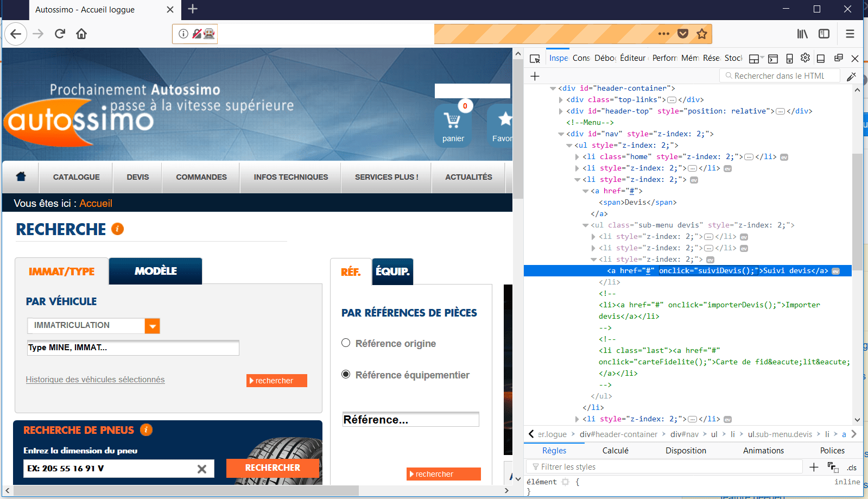Focus the Type MINE, IMMAT input field

[x=133, y=348]
